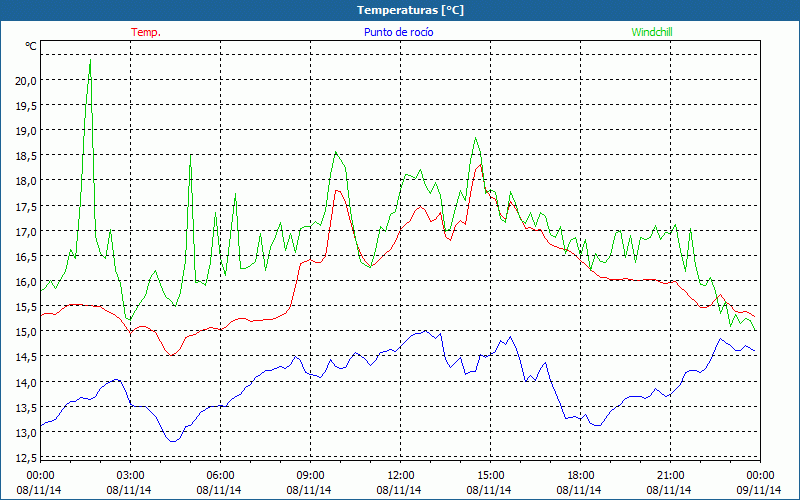Click the '16,5' y-axis value

(x=26, y=256)
